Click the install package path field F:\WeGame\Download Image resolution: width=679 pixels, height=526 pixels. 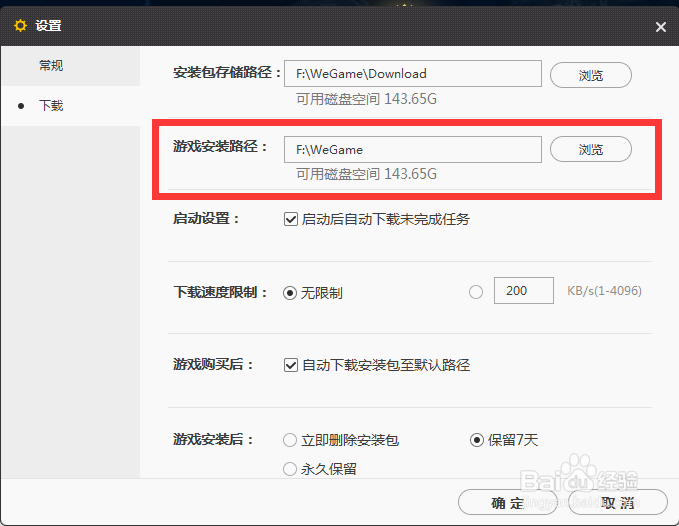(x=413, y=74)
